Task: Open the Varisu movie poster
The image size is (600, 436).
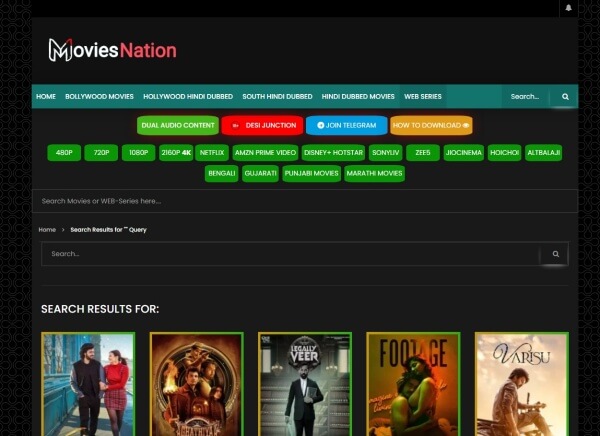Action: (522, 384)
